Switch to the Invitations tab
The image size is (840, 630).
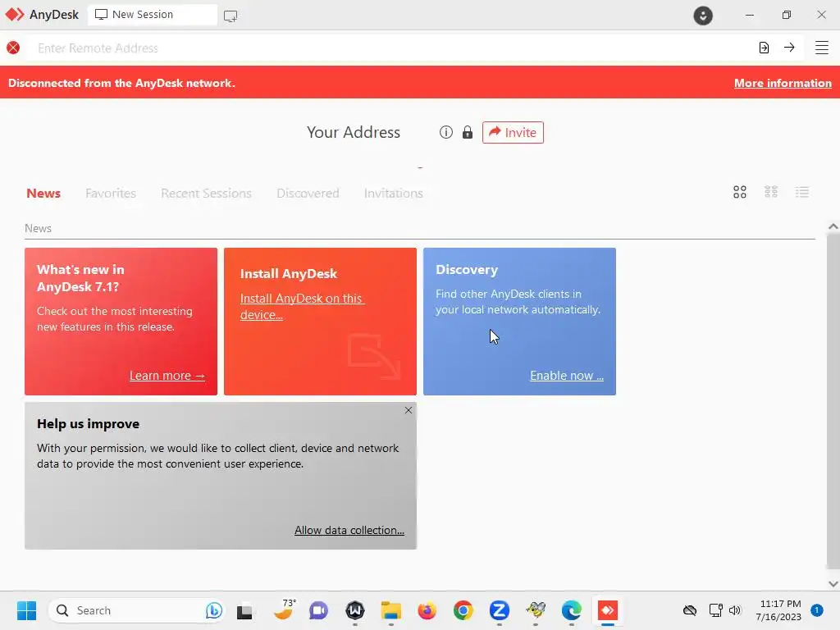click(x=393, y=193)
